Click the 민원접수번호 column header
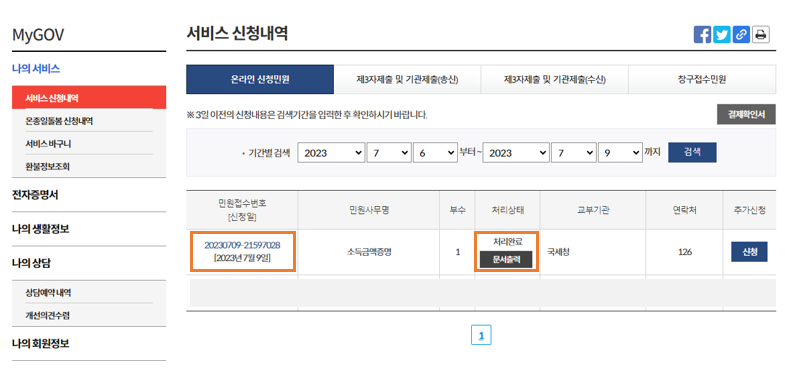This screenshot has height=379, width=790. [x=242, y=210]
